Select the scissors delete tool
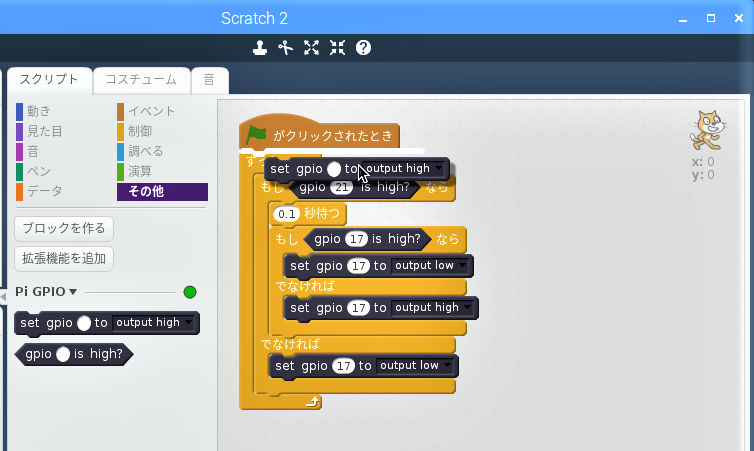Image resolution: width=754 pixels, height=451 pixels. pyautogui.click(x=286, y=48)
